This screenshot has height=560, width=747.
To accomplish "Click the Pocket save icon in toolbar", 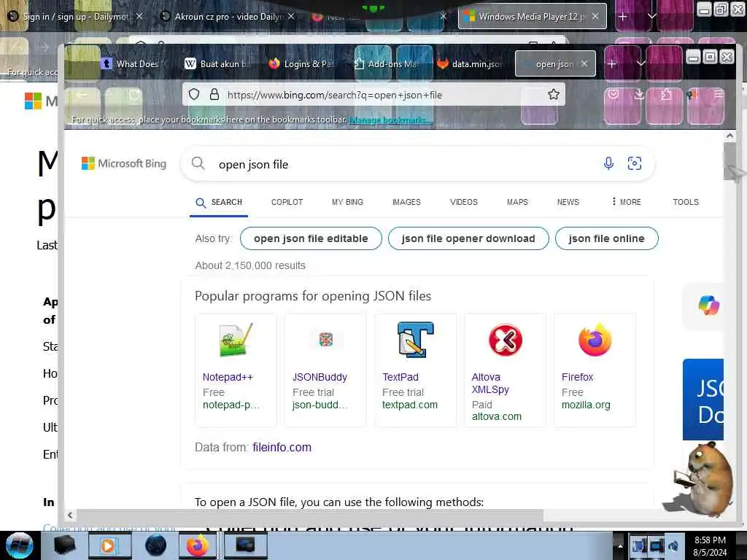I will coord(613,95).
